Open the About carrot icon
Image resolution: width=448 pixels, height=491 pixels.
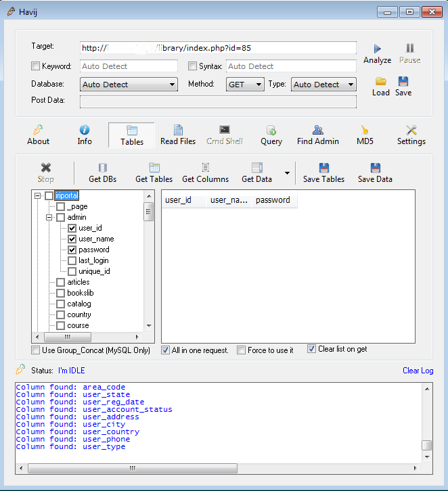point(38,130)
